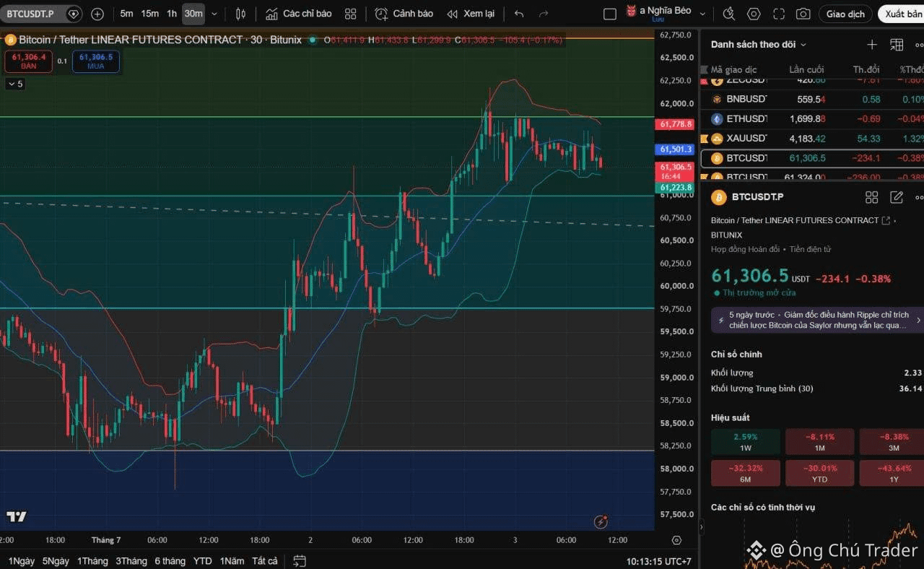Screen dimensions: 924x569
Task: Undo the last chart action
Action: coord(519,14)
